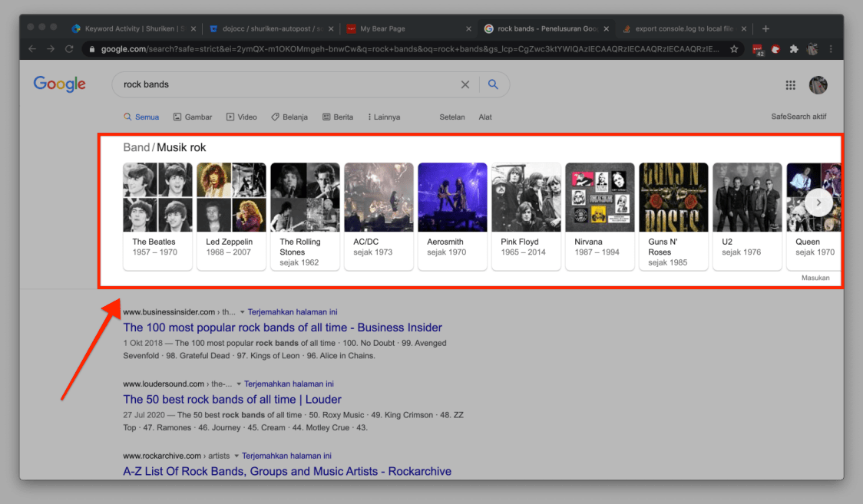The width and height of the screenshot is (863, 504).
Task: Click the Band breadcrumb in the carousel header
Action: point(137,147)
